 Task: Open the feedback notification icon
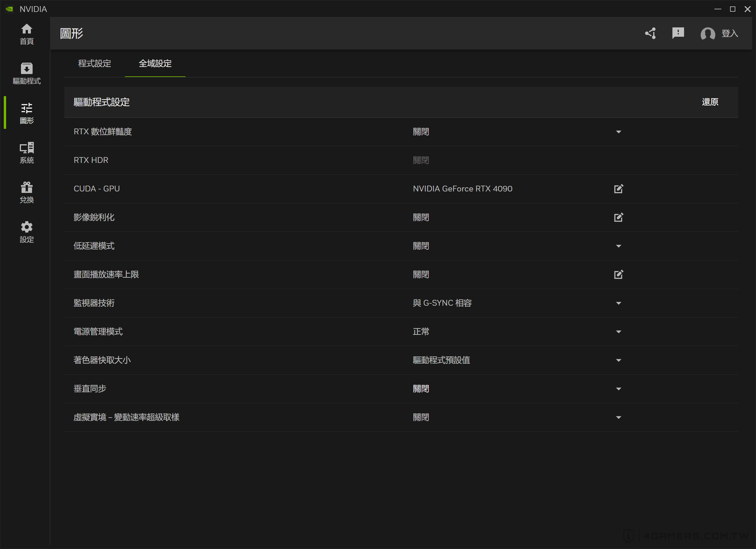click(x=678, y=33)
